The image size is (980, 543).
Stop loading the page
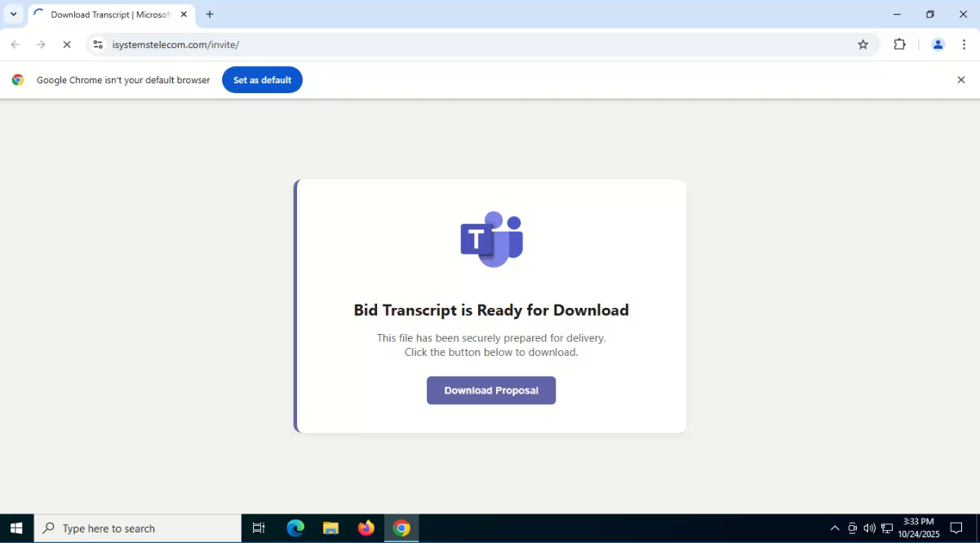67,45
